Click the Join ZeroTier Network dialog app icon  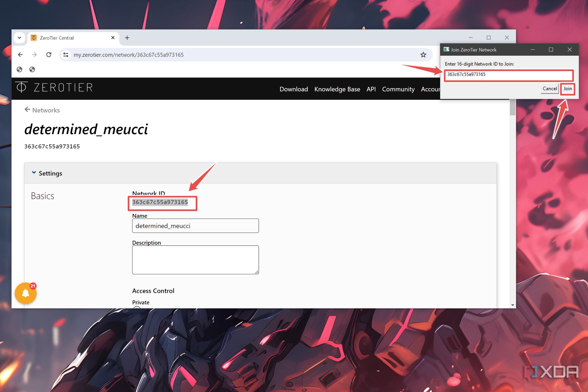[446, 50]
